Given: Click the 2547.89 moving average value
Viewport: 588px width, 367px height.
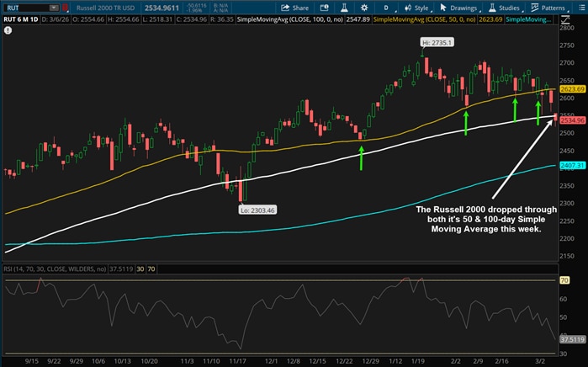Looking at the screenshot, I should 358,19.
